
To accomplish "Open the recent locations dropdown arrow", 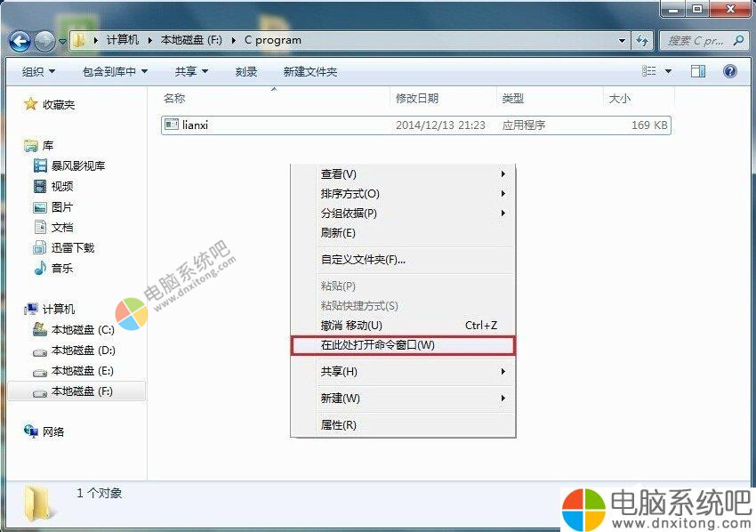I will (x=62, y=42).
